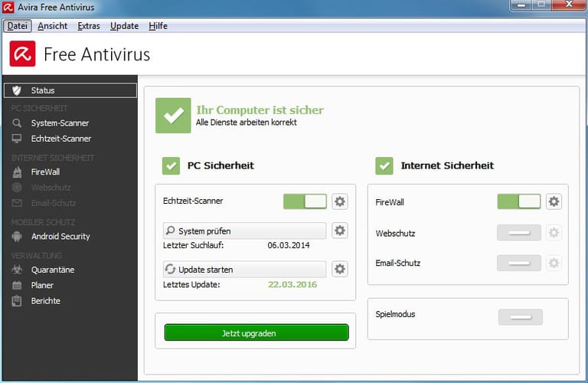The height and width of the screenshot is (383, 588).
Task: Open the Datei menu
Action: (x=18, y=26)
